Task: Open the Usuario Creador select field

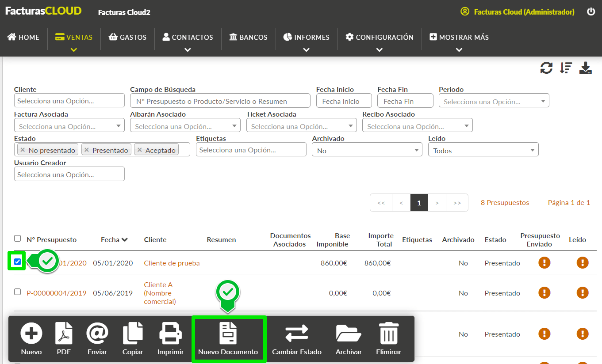Action: (69, 174)
